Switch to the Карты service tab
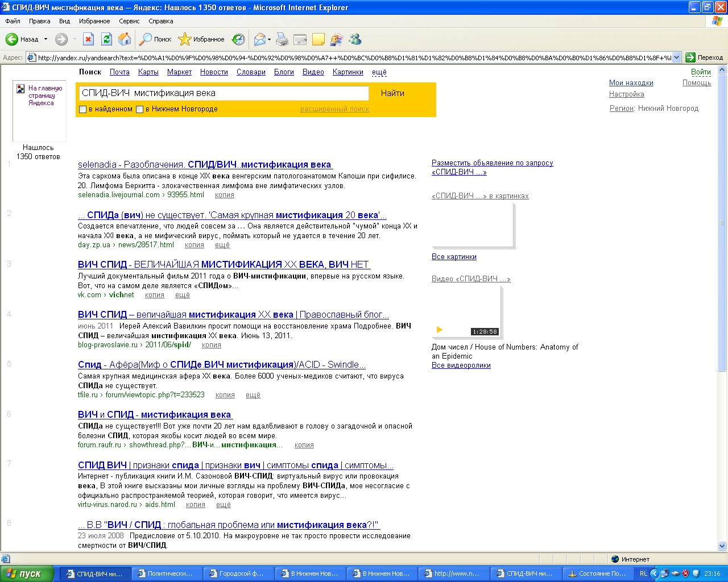Viewport: 728px width, 582px height. coord(148,72)
